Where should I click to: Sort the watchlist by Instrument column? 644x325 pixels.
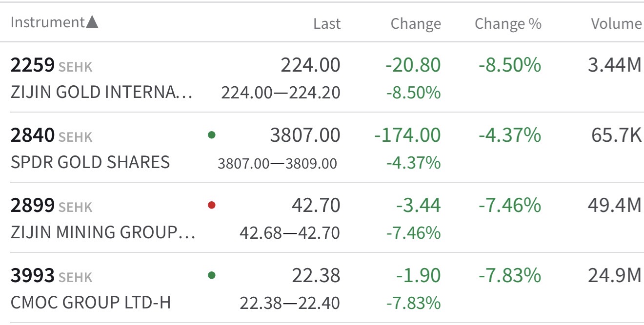pos(47,22)
